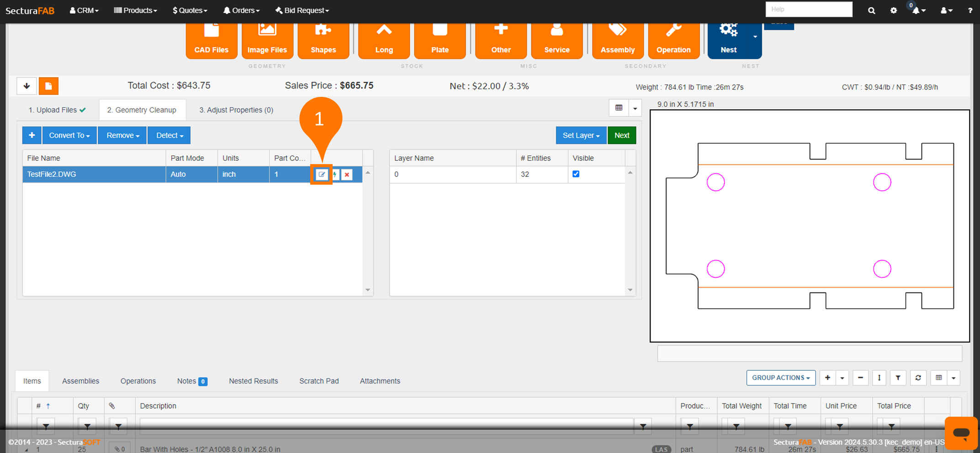Open the Detect dropdown
980x453 pixels.
click(169, 135)
